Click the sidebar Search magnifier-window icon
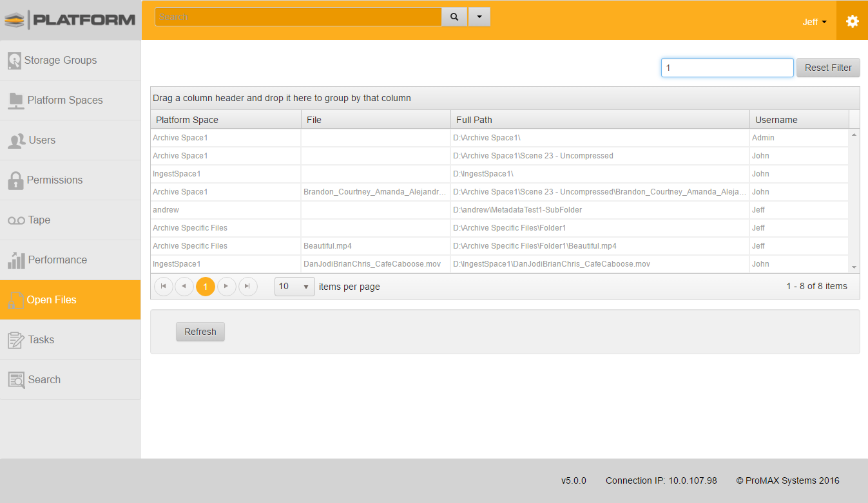This screenshot has width=868, height=503. click(x=16, y=380)
